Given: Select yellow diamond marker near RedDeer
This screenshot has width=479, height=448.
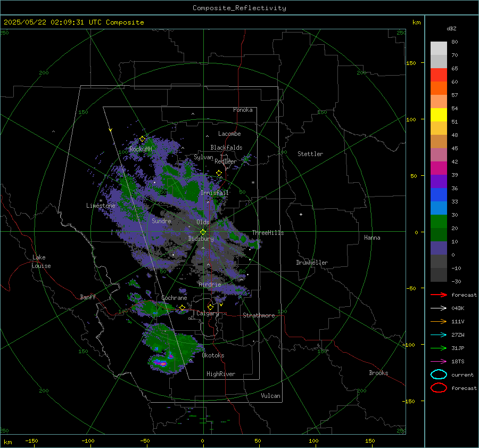Looking at the screenshot, I should pos(219,173).
